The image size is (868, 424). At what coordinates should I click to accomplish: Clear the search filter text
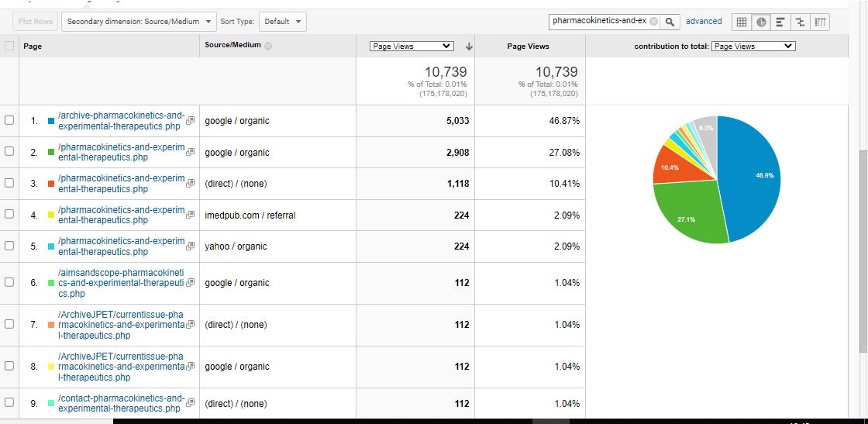point(654,21)
